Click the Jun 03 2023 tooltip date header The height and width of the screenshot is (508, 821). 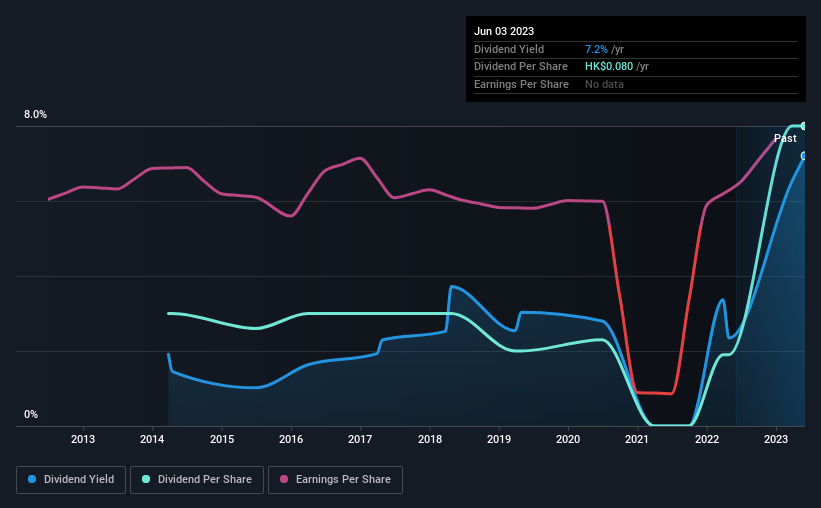504,31
